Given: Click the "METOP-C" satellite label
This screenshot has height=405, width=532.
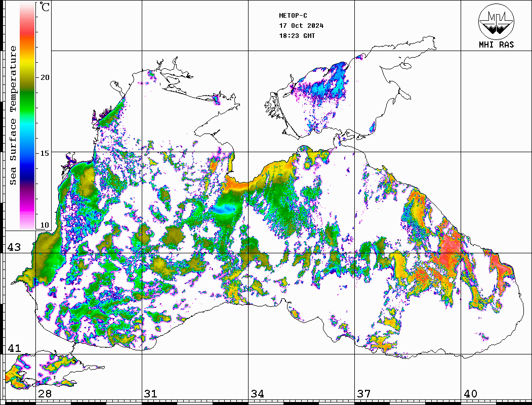Looking at the screenshot, I should click(293, 15).
